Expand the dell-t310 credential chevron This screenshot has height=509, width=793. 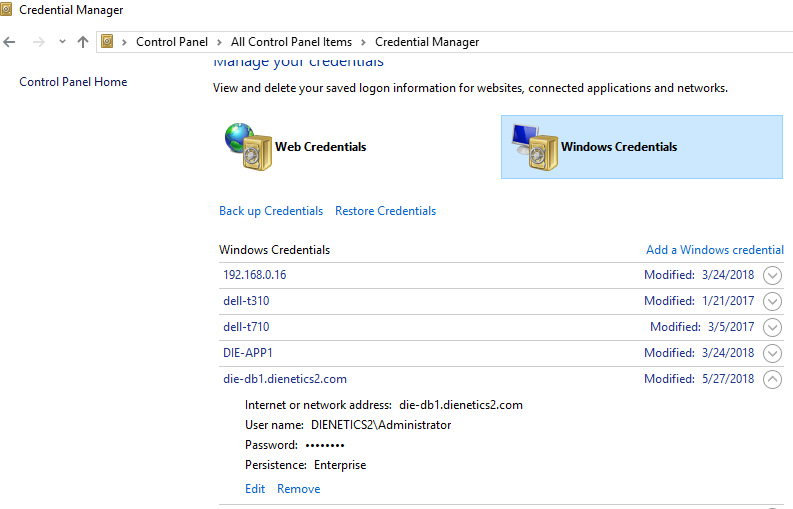pos(772,302)
